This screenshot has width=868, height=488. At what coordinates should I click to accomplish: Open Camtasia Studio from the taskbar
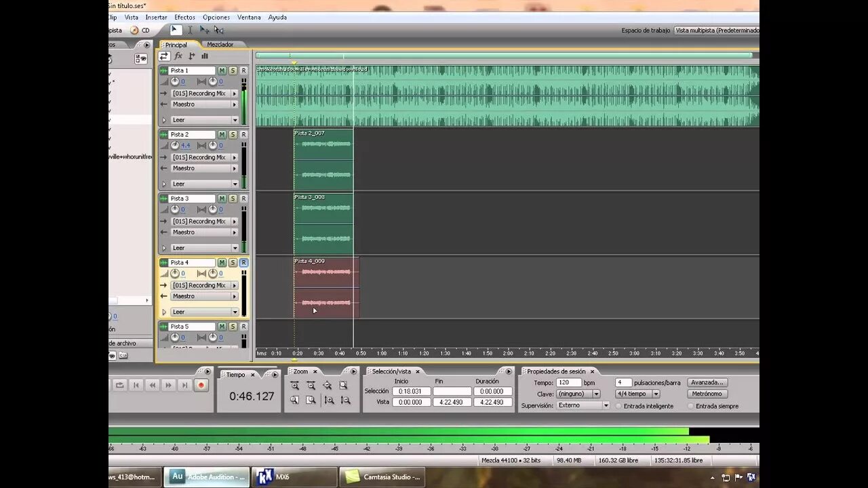382,476
